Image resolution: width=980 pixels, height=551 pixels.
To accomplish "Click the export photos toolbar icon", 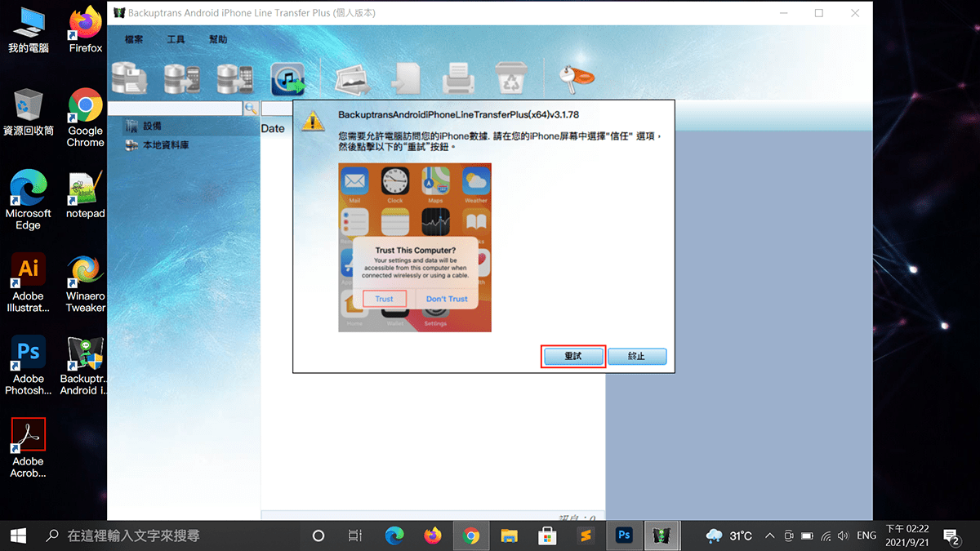I will [x=352, y=78].
